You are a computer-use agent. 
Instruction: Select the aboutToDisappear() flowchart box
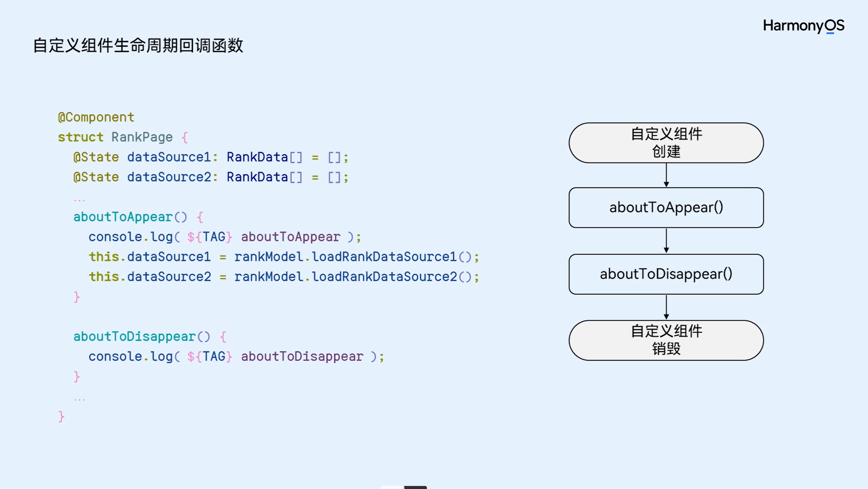[x=666, y=274]
